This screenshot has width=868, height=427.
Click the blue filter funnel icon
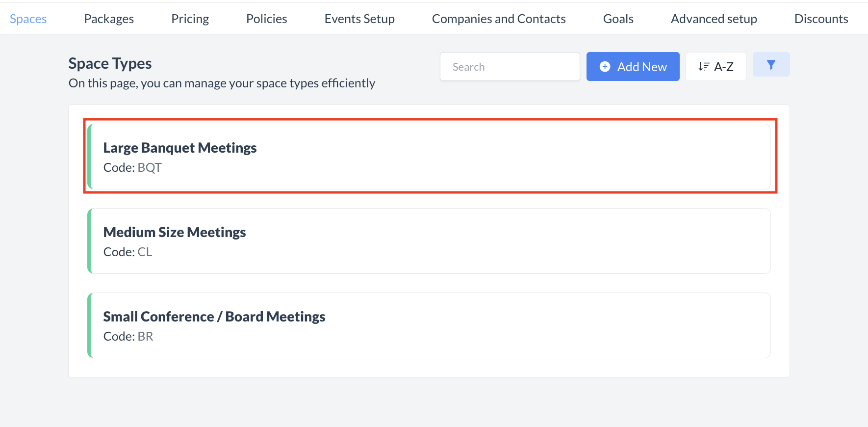coord(771,65)
